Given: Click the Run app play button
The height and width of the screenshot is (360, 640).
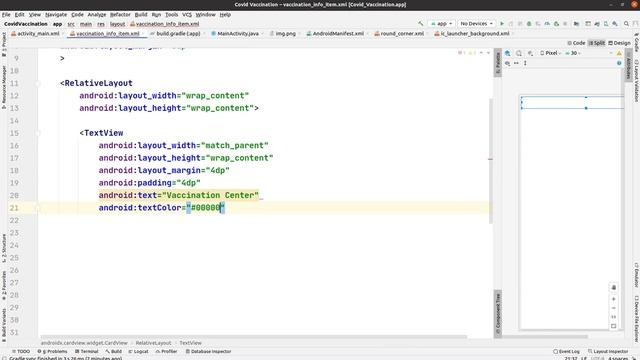Looking at the screenshot, I should point(502,24).
